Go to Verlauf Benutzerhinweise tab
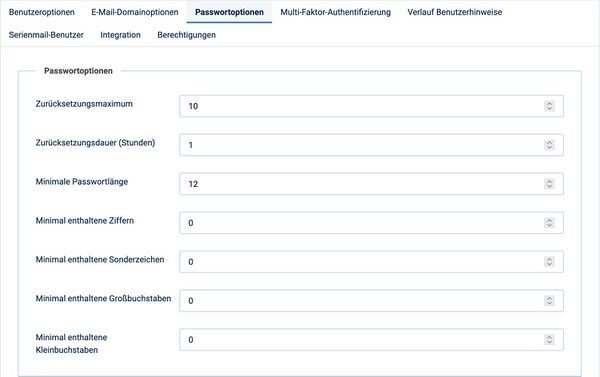 pyautogui.click(x=455, y=12)
